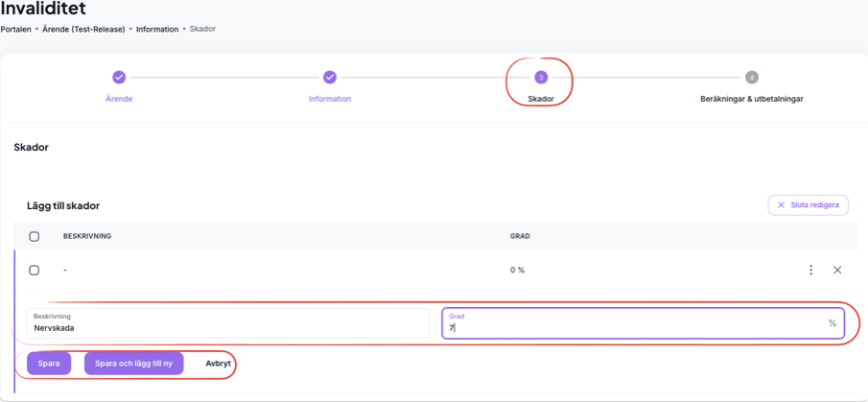Open the Information step label
Viewport: 868px width, 402px height.
pos(330,99)
